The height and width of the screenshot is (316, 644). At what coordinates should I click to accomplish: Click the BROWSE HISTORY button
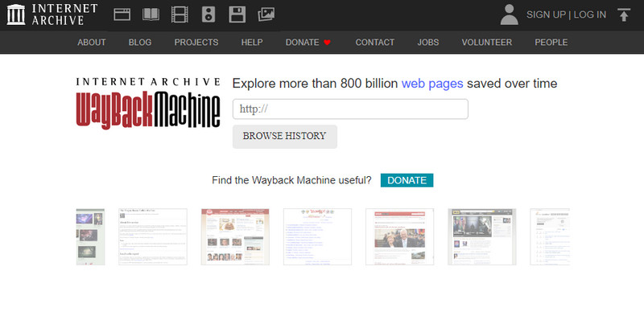(285, 136)
